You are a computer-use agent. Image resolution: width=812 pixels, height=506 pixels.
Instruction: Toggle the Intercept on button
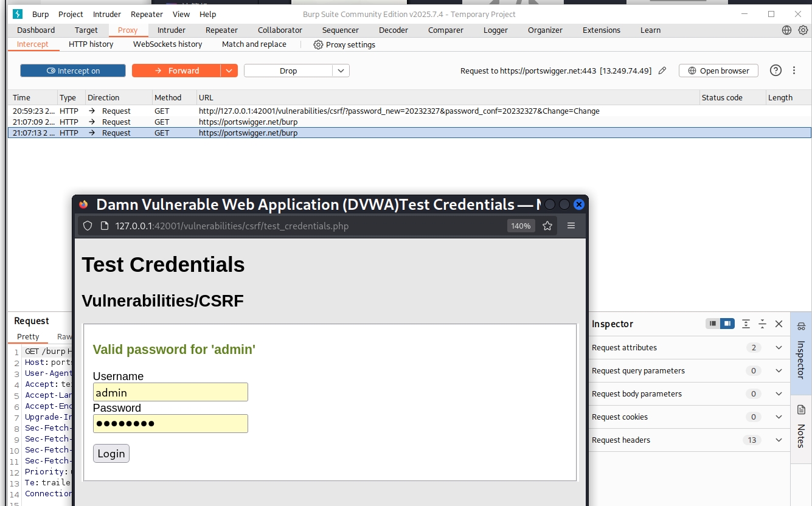(x=73, y=71)
